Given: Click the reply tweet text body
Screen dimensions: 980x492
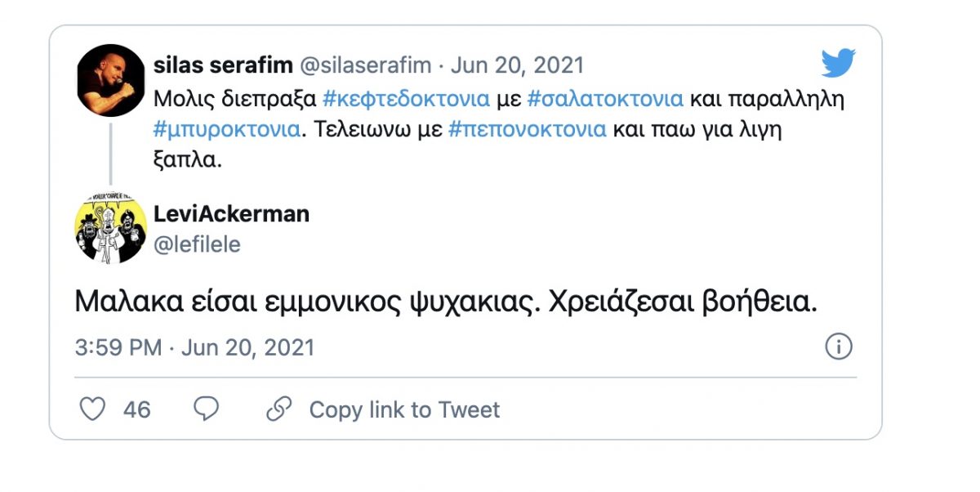Looking at the screenshot, I should point(446,303).
